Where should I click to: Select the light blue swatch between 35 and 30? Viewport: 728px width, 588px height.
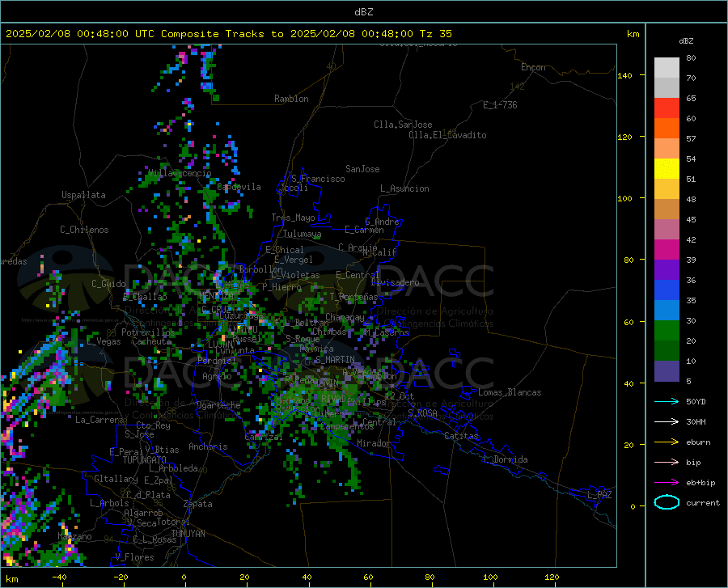tap(667, 311)
